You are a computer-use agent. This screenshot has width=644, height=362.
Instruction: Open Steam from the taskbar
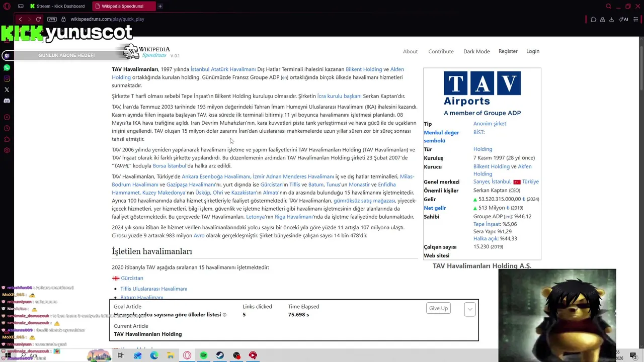tap(220, 355)
